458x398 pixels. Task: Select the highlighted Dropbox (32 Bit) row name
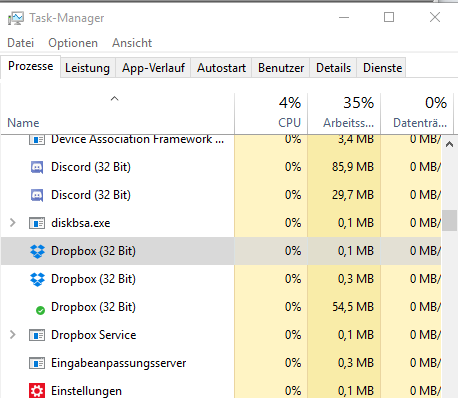coord(93,251)
